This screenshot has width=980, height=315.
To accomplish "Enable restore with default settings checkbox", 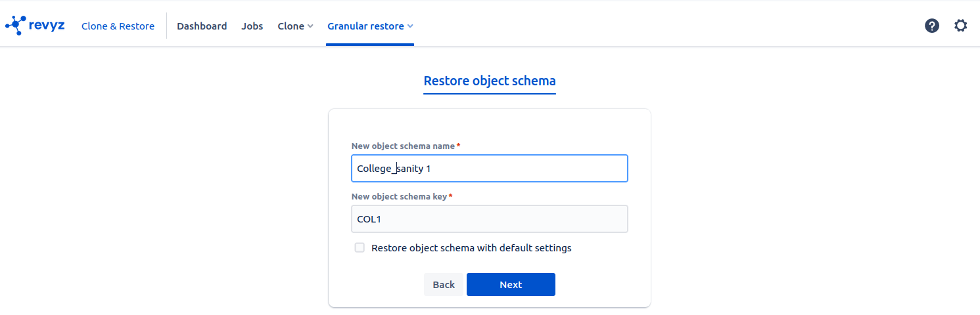I will [360, 248].
